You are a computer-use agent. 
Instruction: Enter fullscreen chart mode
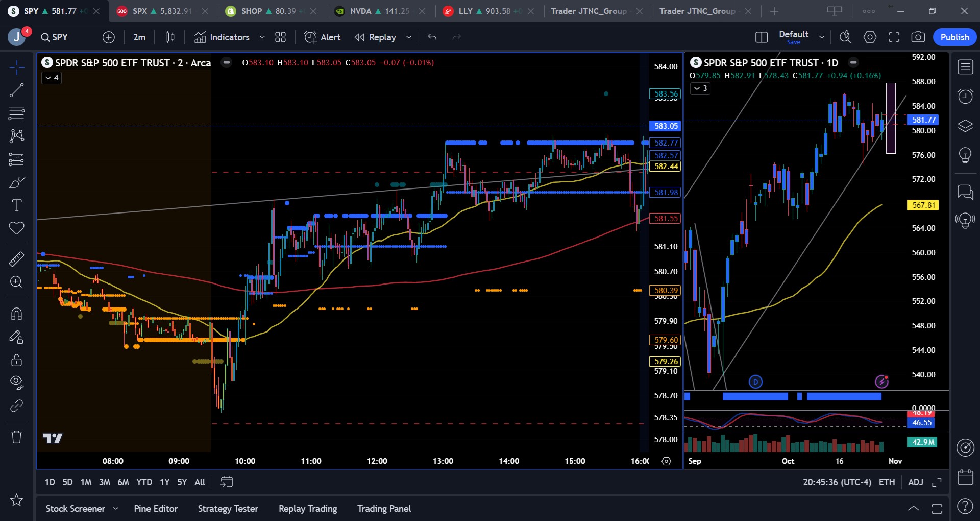(894, 37)
